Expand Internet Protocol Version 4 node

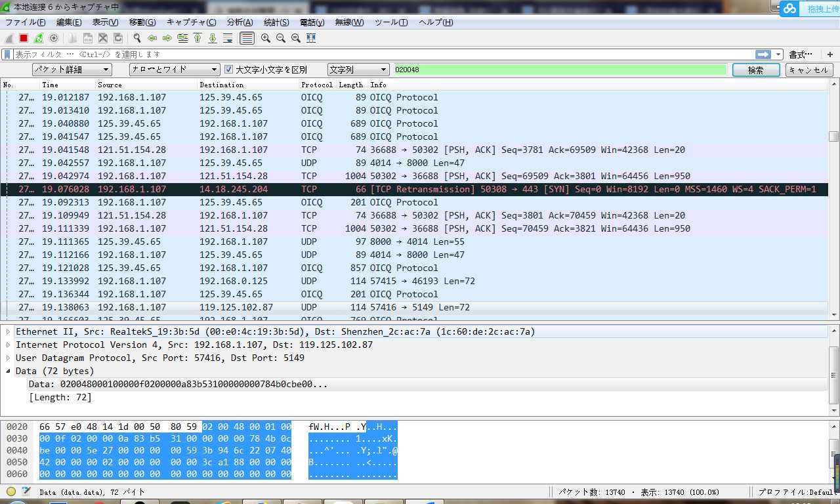[9, 345]
